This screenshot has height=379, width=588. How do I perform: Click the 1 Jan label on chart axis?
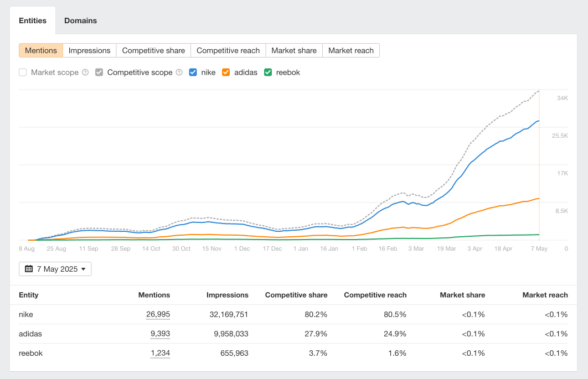pyautogui.click(x=301, y=248)
